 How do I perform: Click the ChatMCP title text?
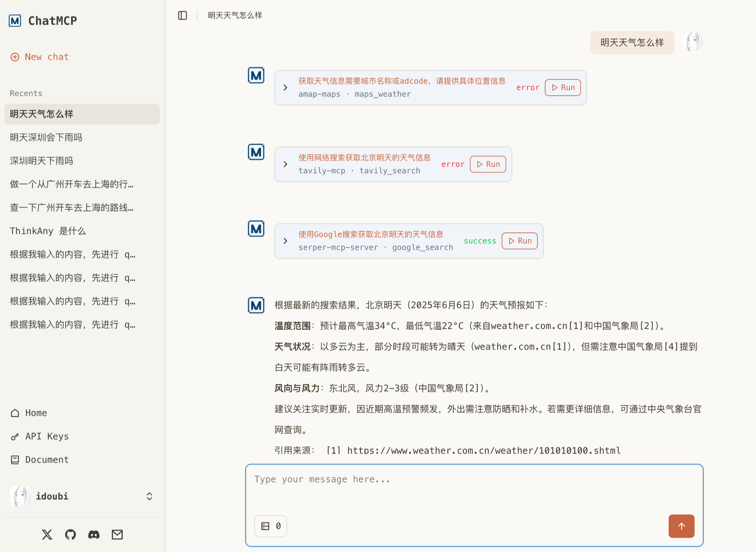[53, 21]
